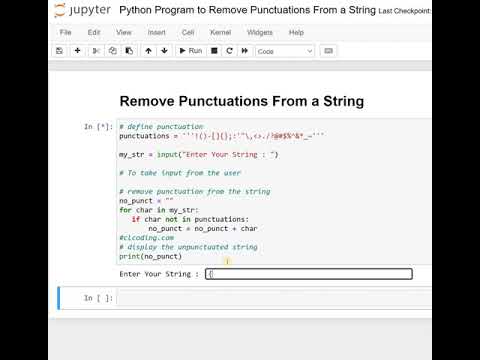Click the Remove Punctuations From a String heading

[x=242, y=101]
